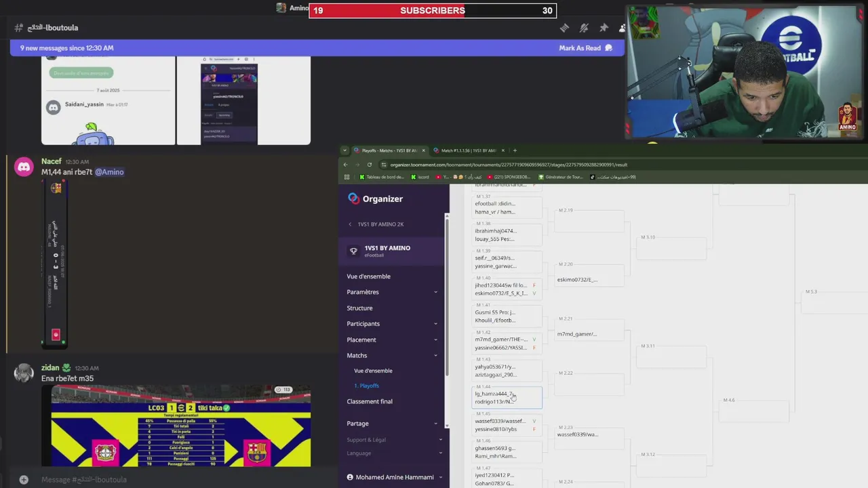Open Nacef's rotated match result image
The image size is (868, 488).
pyautogui.click(x=55, y=264)
